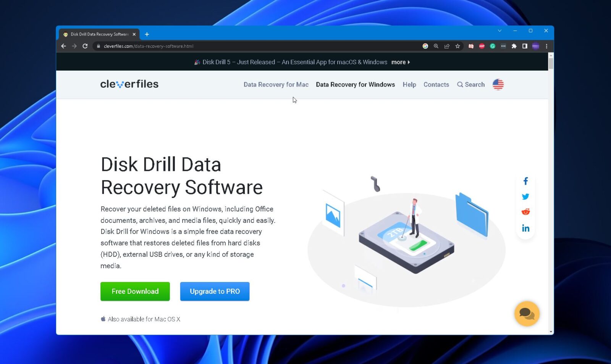This screenshot has width=611, height=364.
Task: Open the Help menu item
Action: pyautogui.click(x=409, y=85)
